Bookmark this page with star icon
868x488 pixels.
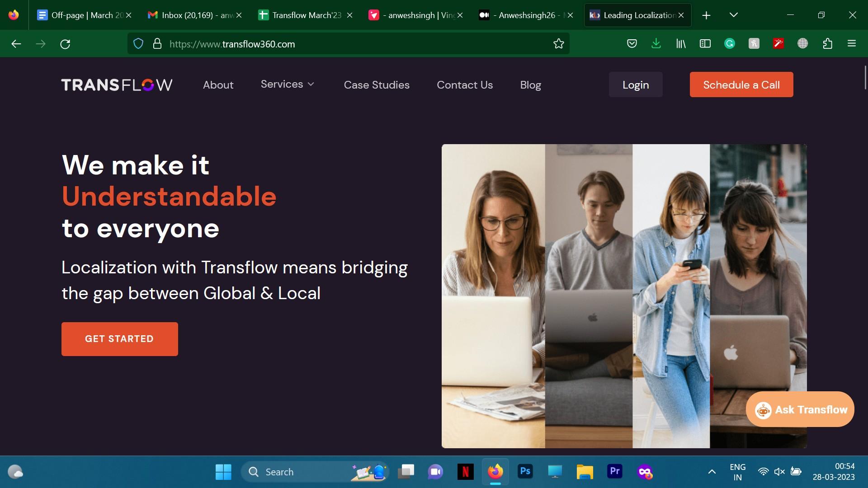(x=559, y=44)
